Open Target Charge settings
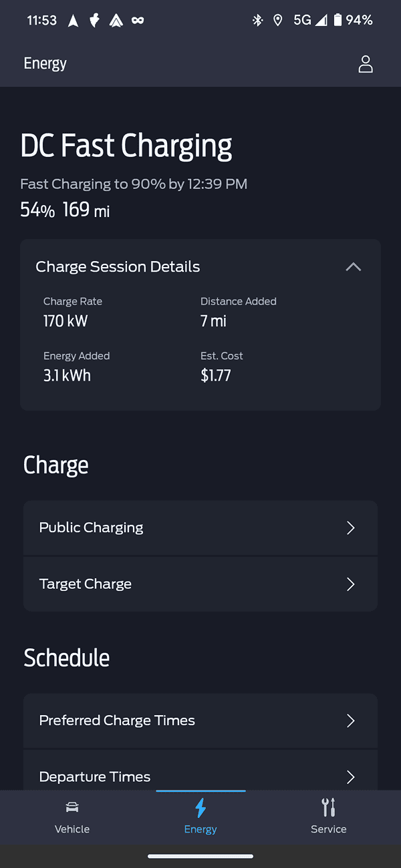Image resolution: width=401 pixels, height=868 pixels. coord(86,584)
